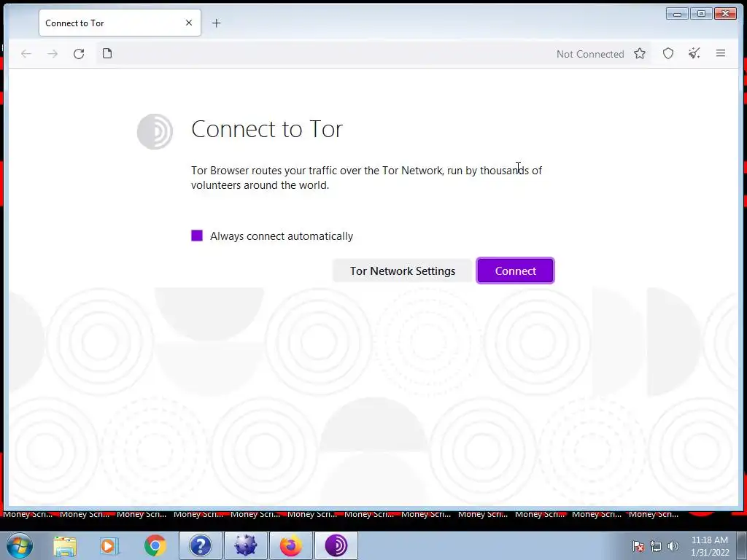747x560 pixels.
Task: Launch Windows Media Player from the taskbar
Action: [x=109, y=545]
